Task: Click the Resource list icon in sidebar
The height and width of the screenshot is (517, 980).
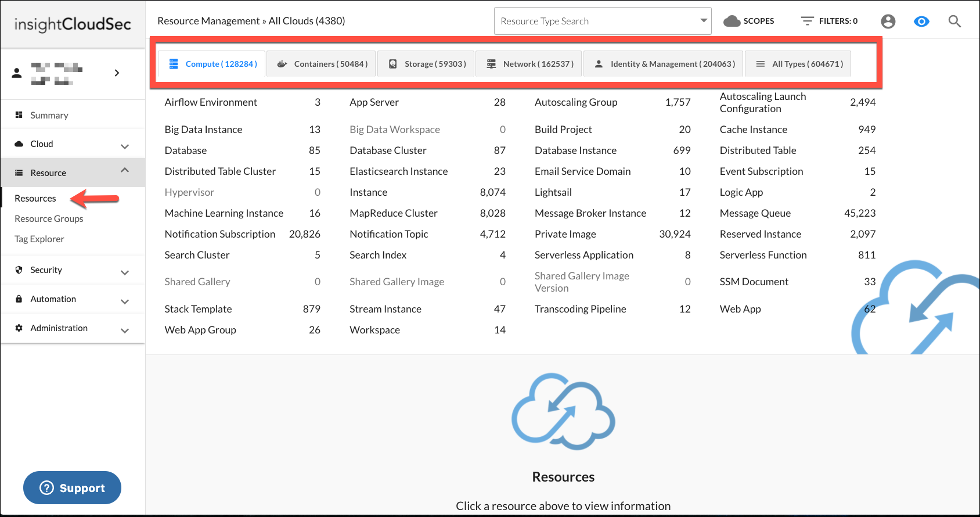Action: tap(19, 173)
